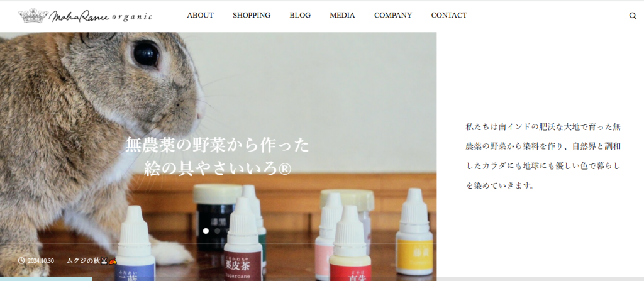
Task: Navigate to the COMPANY page
Action: click(x=393, y=16)
